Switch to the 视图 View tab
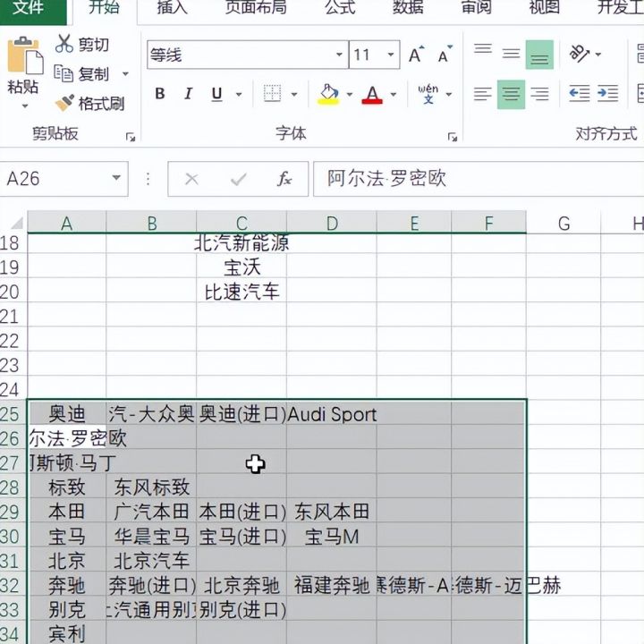The height and width of the screenshot is (644, 644). (x=544, y=7)
